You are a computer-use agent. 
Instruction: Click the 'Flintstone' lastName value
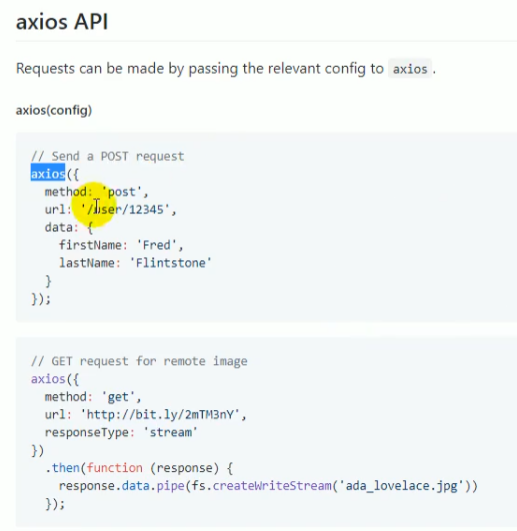pos(171,263)
